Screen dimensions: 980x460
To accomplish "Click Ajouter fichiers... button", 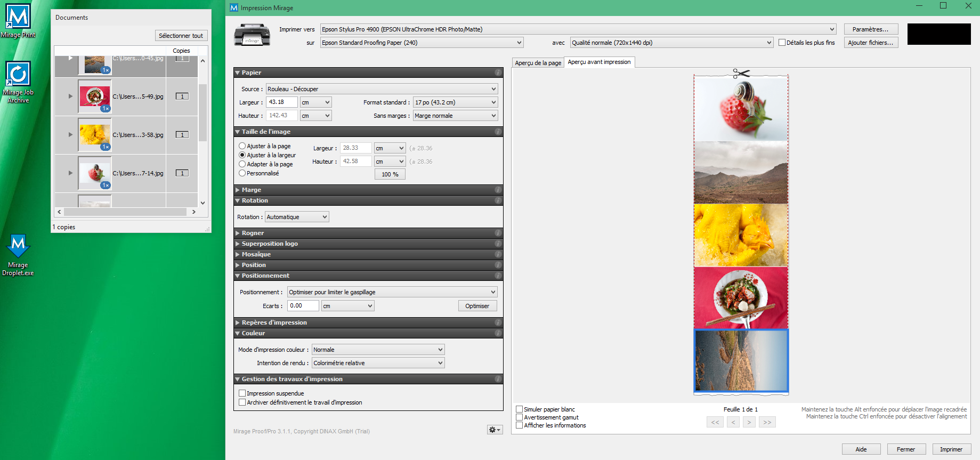I will coord(871,43).
